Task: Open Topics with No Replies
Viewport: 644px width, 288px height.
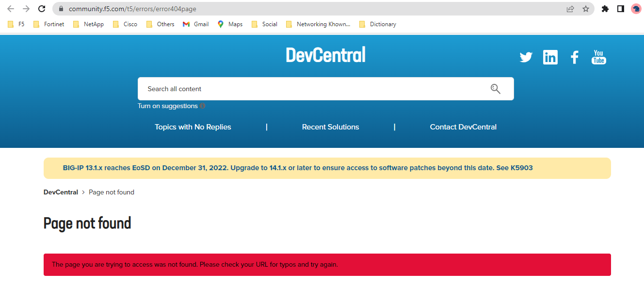Action: [193, 127]
